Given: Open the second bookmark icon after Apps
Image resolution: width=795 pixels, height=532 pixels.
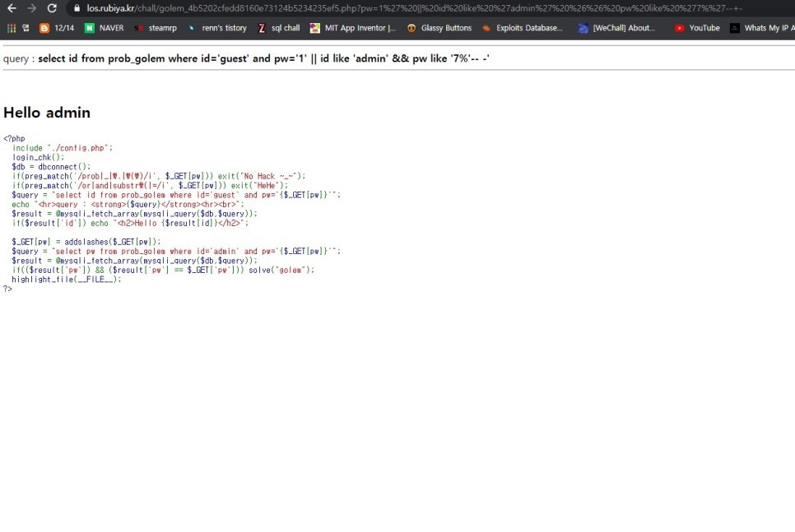Looking at the screenshot, I should (26, 28).
